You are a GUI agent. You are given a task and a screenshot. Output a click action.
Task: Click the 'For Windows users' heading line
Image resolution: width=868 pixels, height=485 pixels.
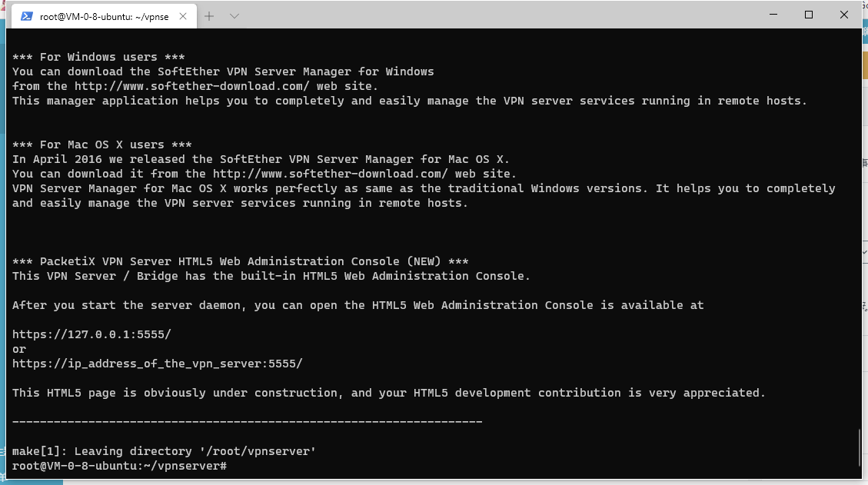click(x=98, y=57)
